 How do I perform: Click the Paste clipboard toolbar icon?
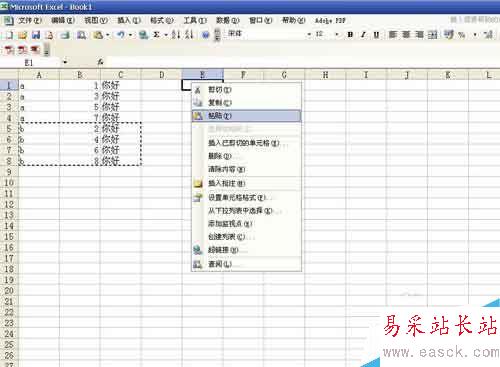click(98, 35)
